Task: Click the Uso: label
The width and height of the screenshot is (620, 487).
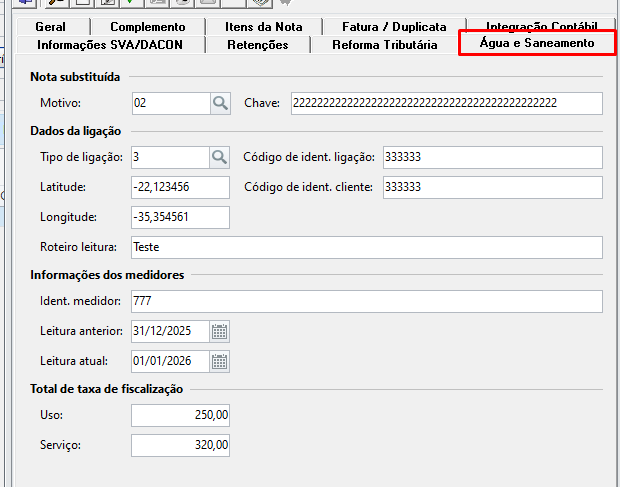Action: 51,415
